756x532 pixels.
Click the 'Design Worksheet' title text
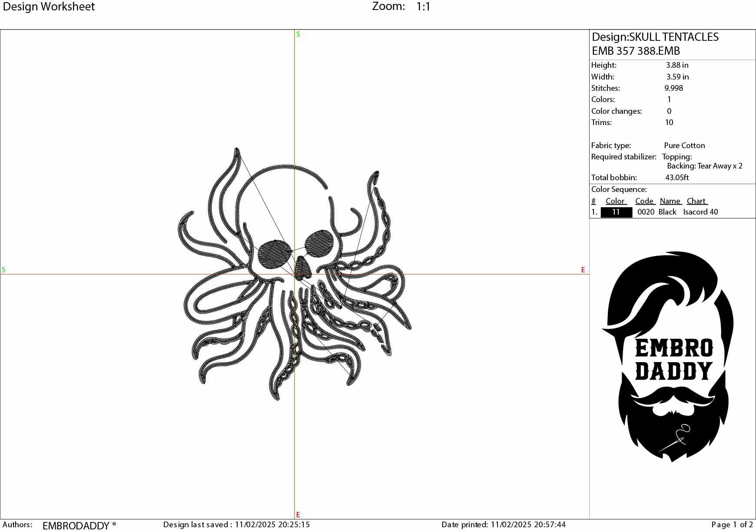pyautogui.click(x=49, y=7)
